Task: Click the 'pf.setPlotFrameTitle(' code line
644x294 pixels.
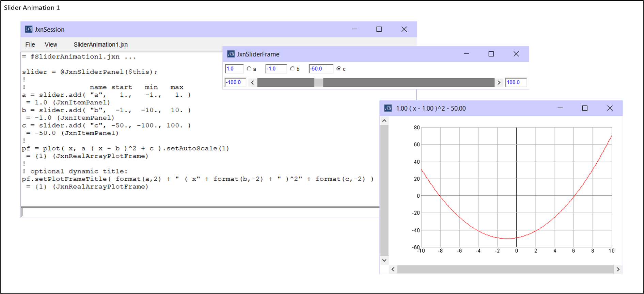Action: [x=198, y=179]
